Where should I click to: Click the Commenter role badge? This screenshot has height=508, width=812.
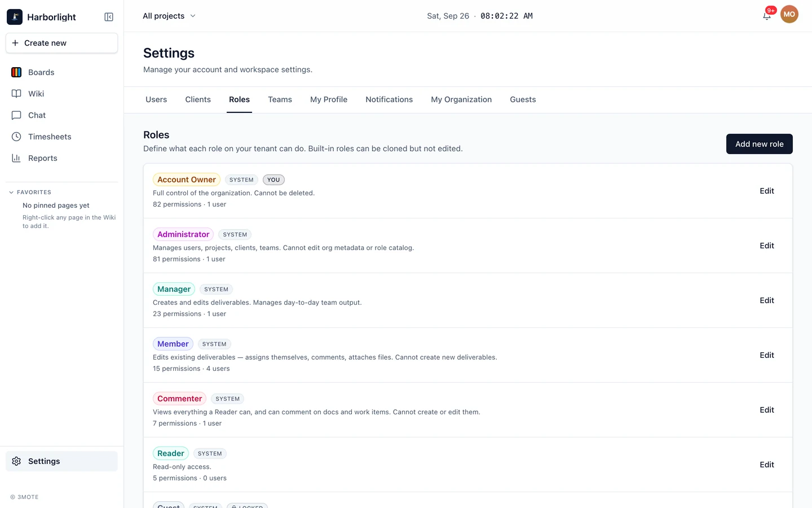coord(179,398)
